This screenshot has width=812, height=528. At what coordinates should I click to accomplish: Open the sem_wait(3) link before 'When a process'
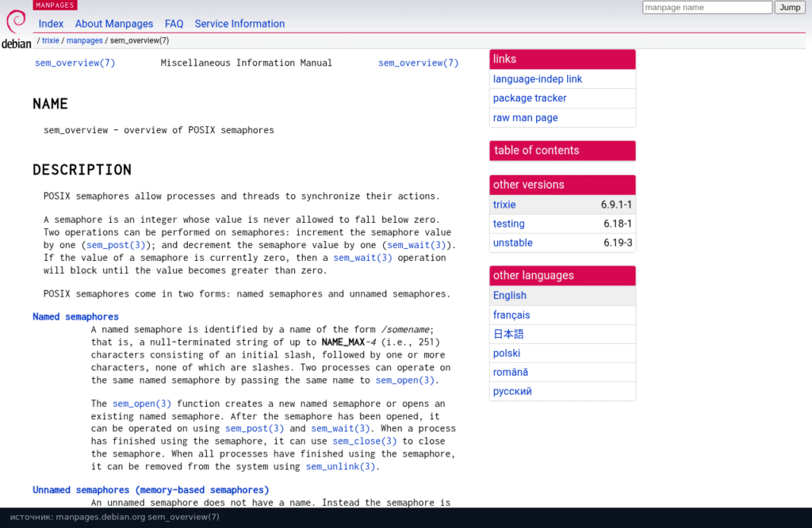pos(340,429)
